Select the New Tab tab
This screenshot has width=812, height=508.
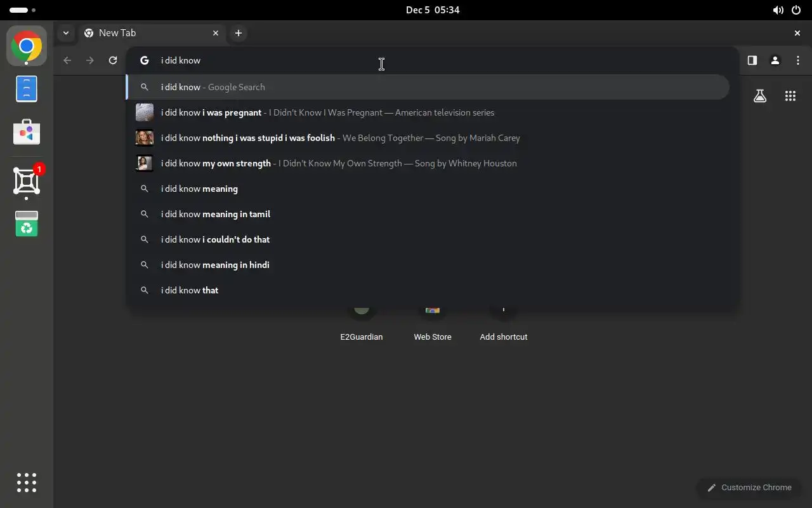pos(152,33)
